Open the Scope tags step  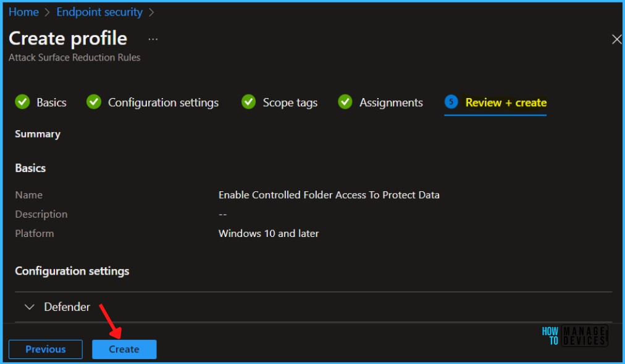tap(290, 103)
